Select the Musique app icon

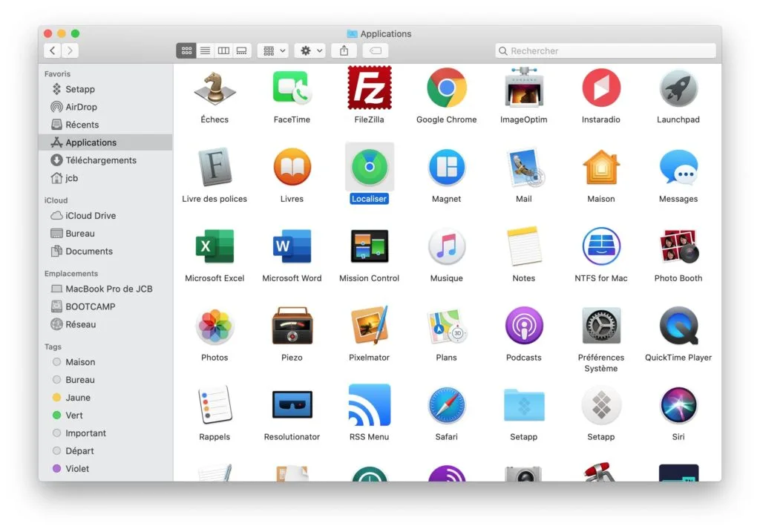[x=446, y=246]
